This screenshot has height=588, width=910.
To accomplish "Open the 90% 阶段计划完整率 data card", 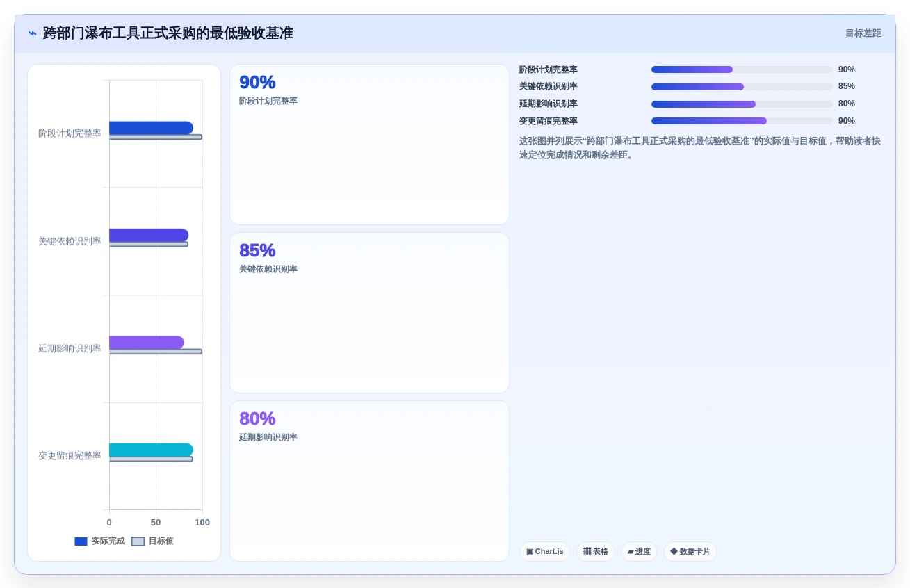I will point(369,145).
